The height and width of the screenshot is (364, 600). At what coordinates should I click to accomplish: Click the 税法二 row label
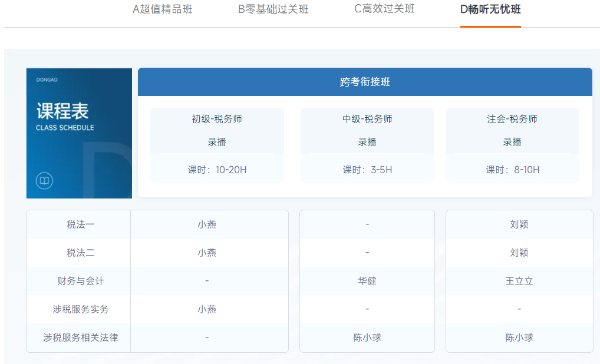(81, 253)
